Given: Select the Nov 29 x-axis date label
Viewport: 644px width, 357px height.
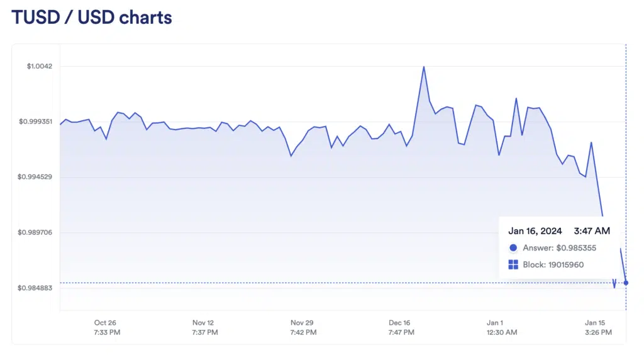Looking at the screenshot, I should [302, 323].
